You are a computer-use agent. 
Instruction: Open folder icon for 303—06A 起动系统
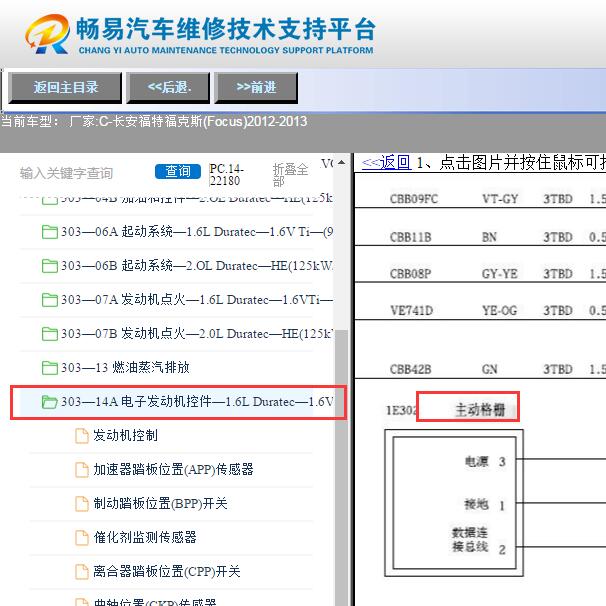[x=49, y=232]
